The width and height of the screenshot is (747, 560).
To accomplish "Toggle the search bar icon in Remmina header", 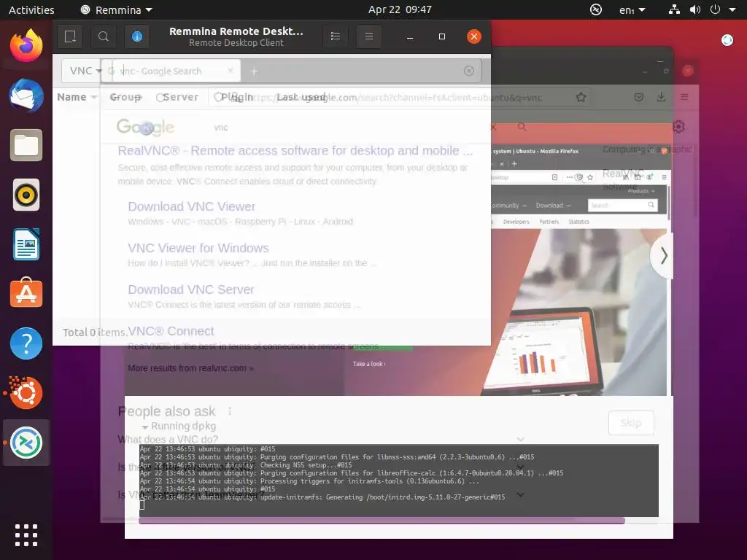I will (x=104, y=36).
